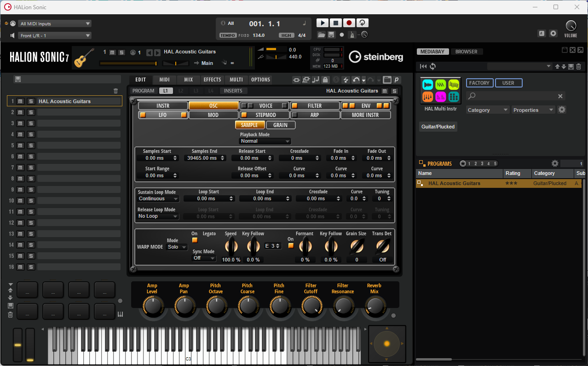The width and height of the screenshot is (588, 366).
Task: Click the INSTR section button
Action: click(x=163, y=106)
